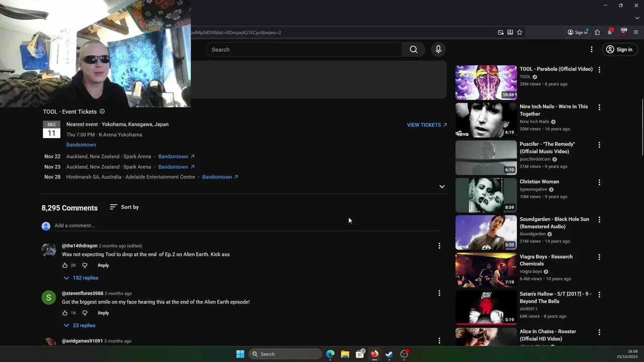Click the YouTube Sign in button
This screenshot has height=362, width=644.
(x=619, y=49)
